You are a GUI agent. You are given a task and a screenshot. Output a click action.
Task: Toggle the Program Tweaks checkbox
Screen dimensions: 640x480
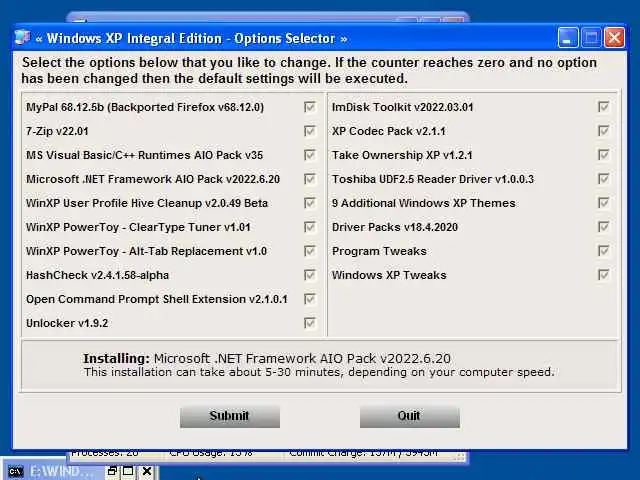[603, 251]
